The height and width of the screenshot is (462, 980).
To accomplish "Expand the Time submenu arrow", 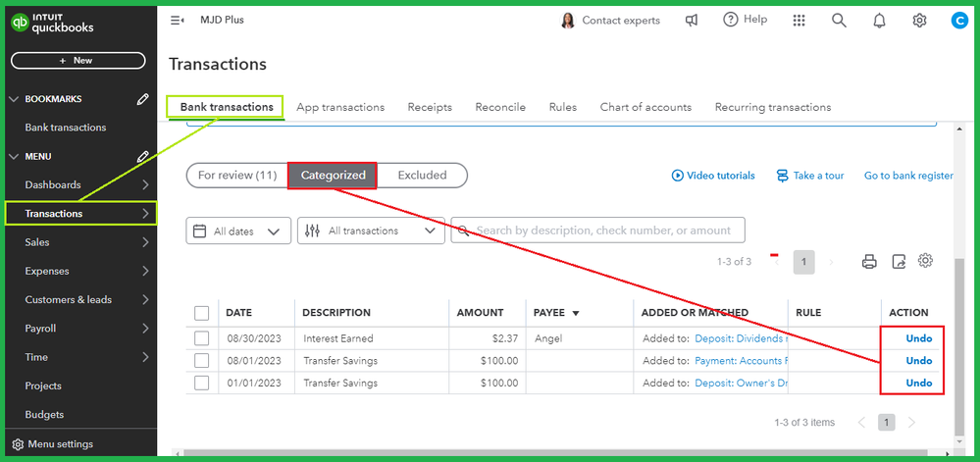I will coord(145,358).
